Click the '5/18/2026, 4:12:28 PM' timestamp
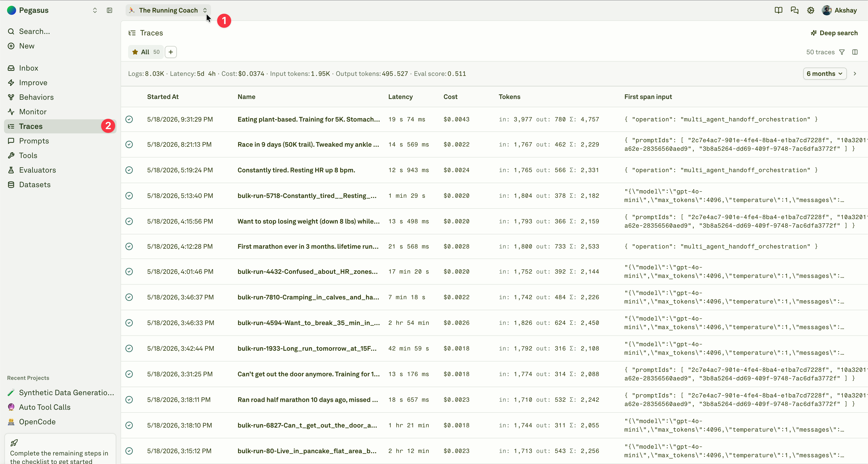Screen dimensions: 868x464 180,247
